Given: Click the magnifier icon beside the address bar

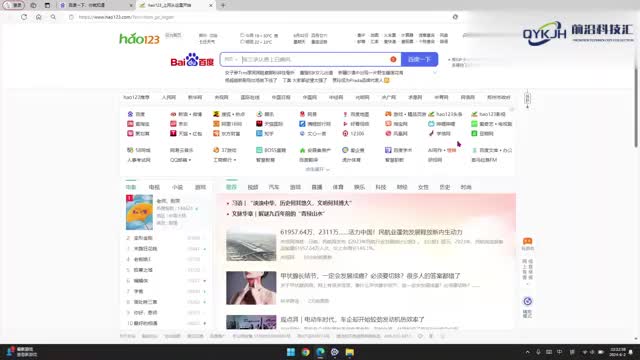Looking at the screenshot, I should 53,17.
